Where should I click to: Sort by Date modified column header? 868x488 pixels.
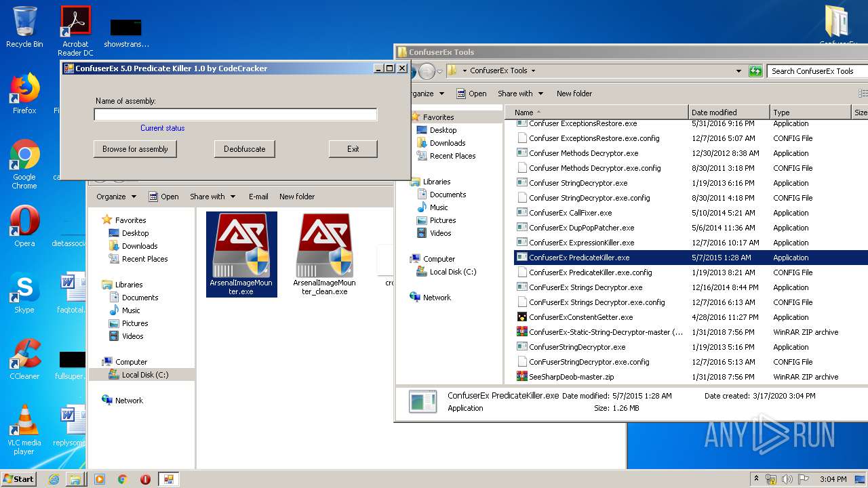[x=729, y=113]
